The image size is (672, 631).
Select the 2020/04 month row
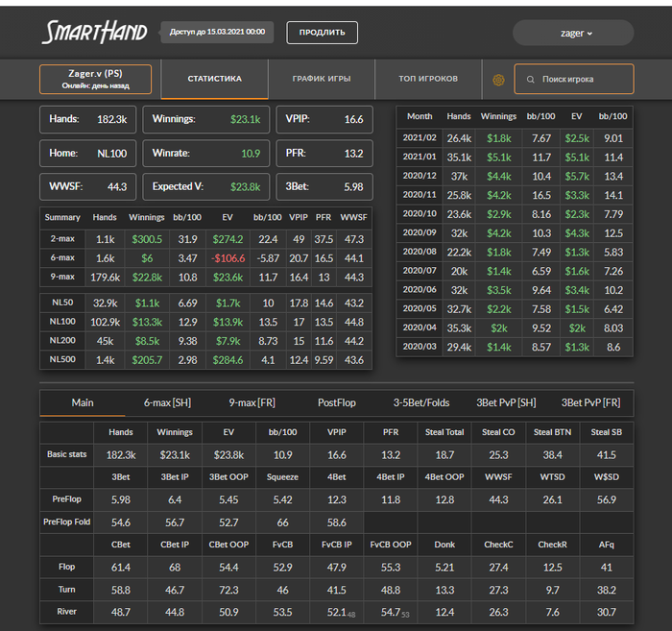515,328
